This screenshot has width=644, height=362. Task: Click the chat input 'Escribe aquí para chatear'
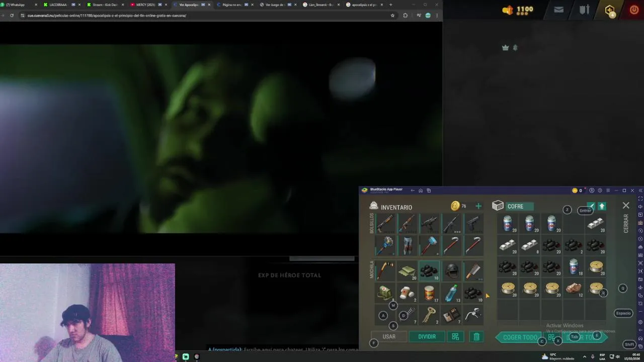pyautogui.click(x=301, y=349)
